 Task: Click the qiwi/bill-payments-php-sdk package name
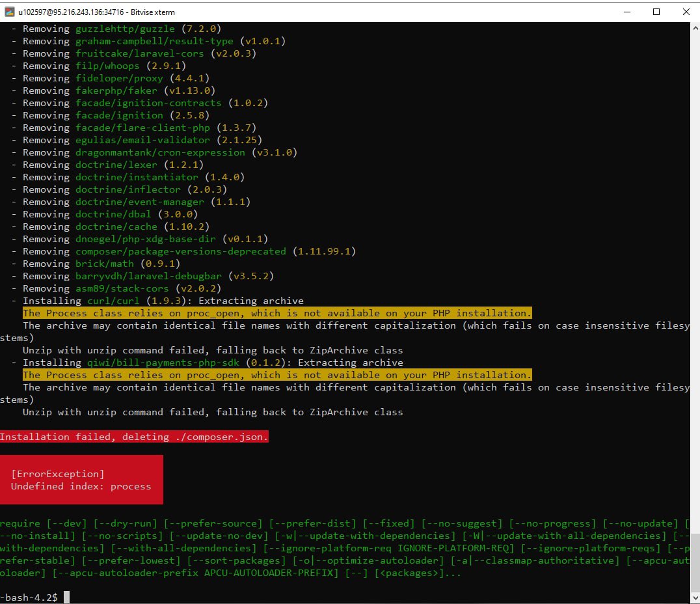[x=163, y=363]
